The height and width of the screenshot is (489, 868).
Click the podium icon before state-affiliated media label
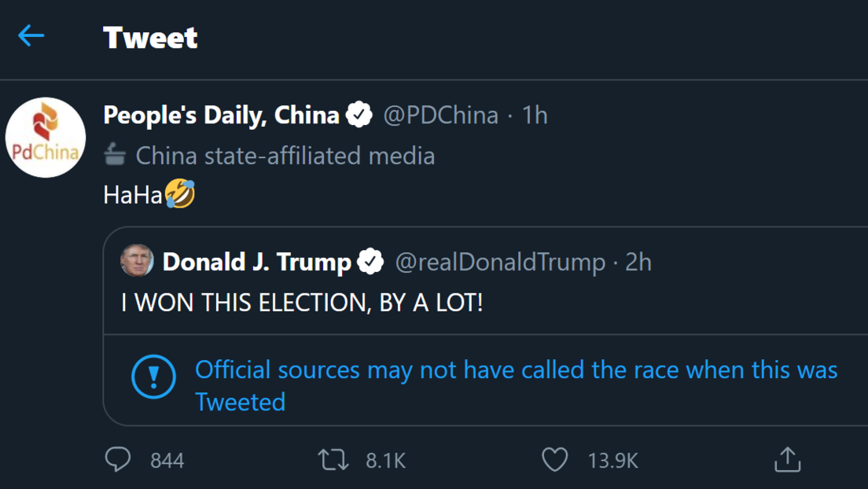[115, 155]
